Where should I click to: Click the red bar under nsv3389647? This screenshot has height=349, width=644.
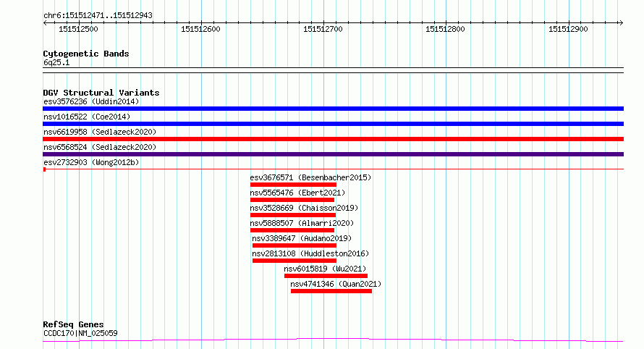coord(295,245)
